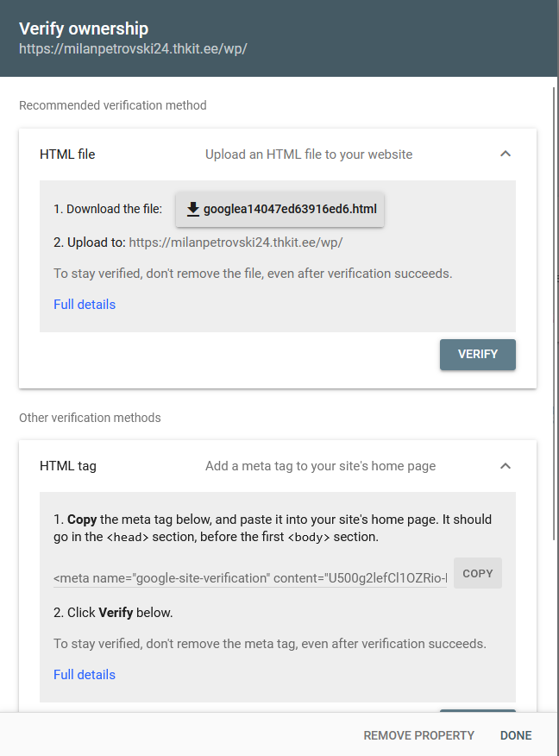The height and width of the screenshot is (756, 559).
Task: Collapse the HTML tag section chevron
Action: 506,466
